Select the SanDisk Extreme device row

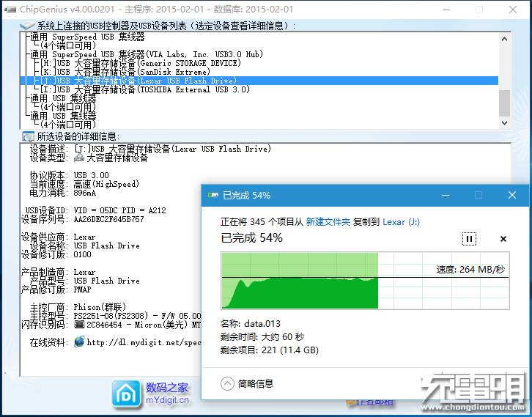(125, 72)
